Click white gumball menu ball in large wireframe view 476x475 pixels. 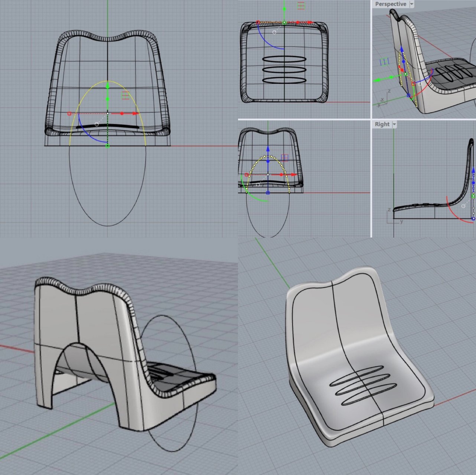pyautogui.click(x=97, y=124)
